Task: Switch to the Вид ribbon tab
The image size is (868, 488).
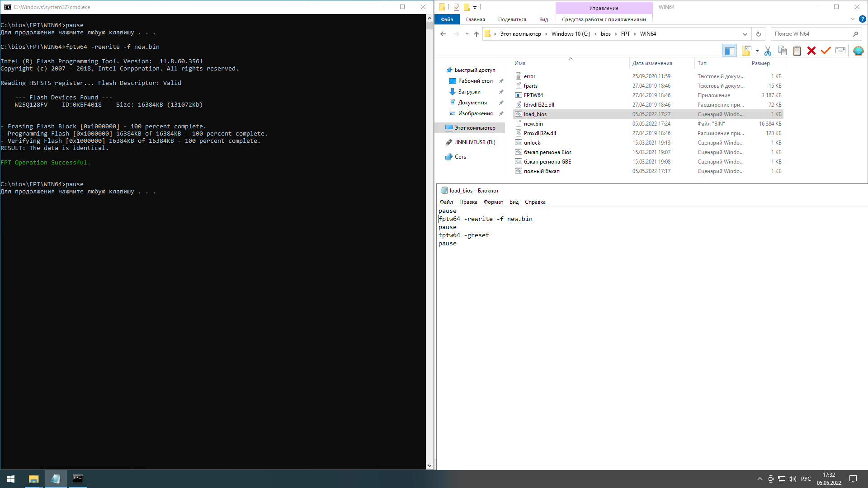Action: pyautogui.click(x=543, y=19)
